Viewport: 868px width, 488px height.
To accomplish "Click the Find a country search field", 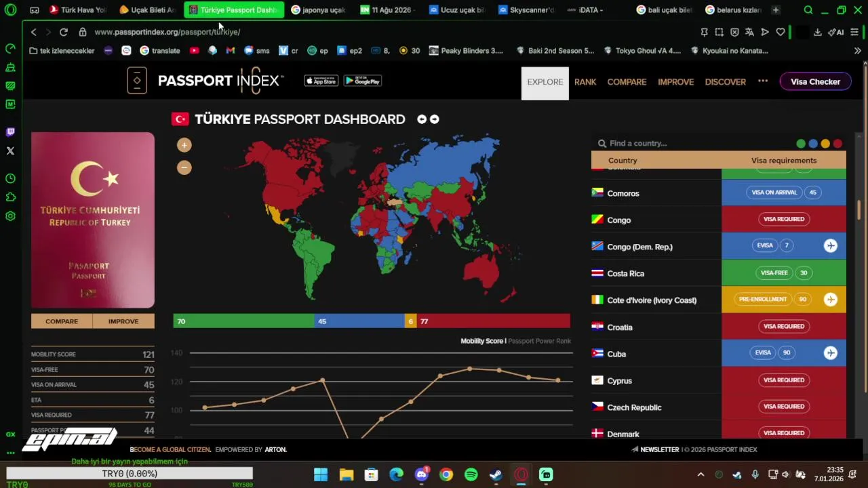I will coord(692,143).
